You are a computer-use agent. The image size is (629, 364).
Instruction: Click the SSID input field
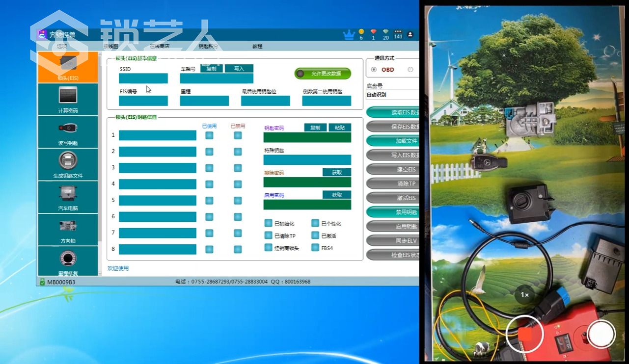pos(143,78)
